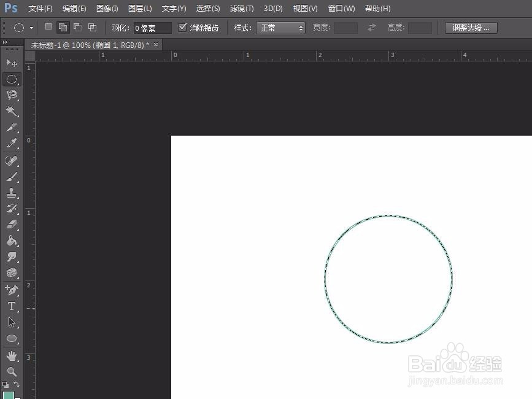Select the History Brush tool
Screen dimensions: 532x399
coord(12,209)
